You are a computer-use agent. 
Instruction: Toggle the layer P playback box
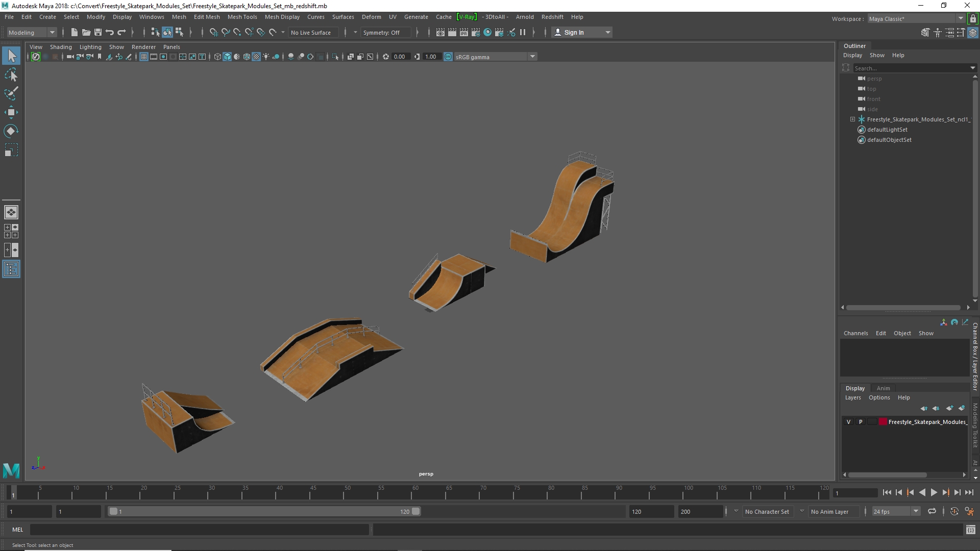[x=861, y=422]
